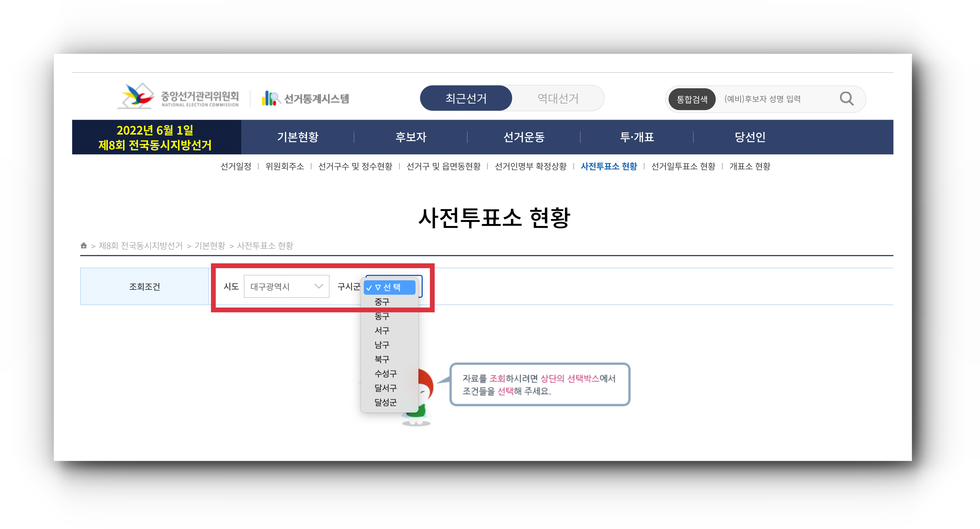Open the 후보자 menu
980x529 pixels.
(x=410, y=137)
